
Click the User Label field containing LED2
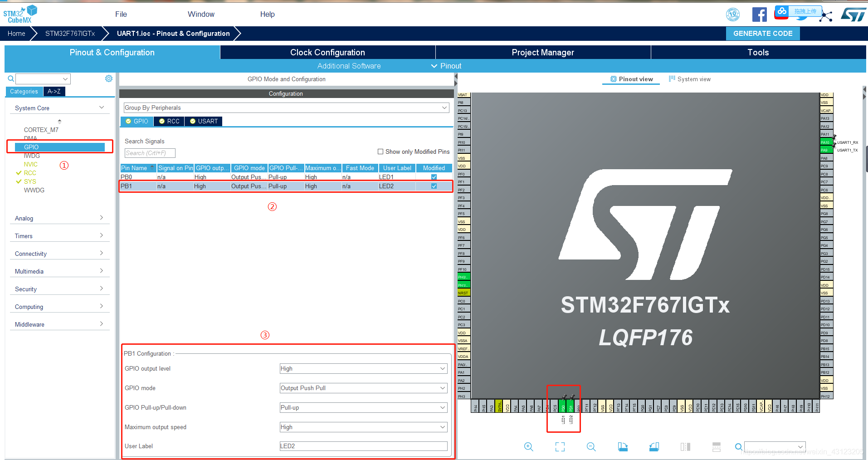point(364,446)
